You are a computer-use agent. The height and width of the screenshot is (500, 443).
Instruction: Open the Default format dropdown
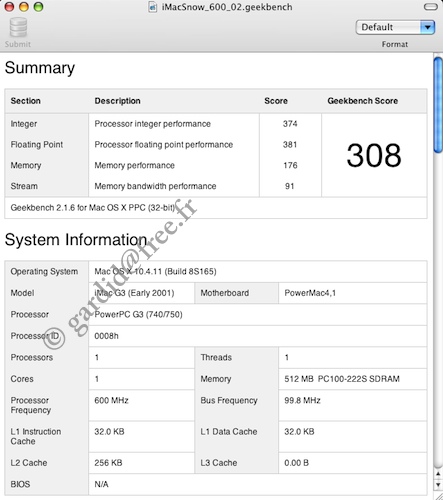[x=395, y=27]
